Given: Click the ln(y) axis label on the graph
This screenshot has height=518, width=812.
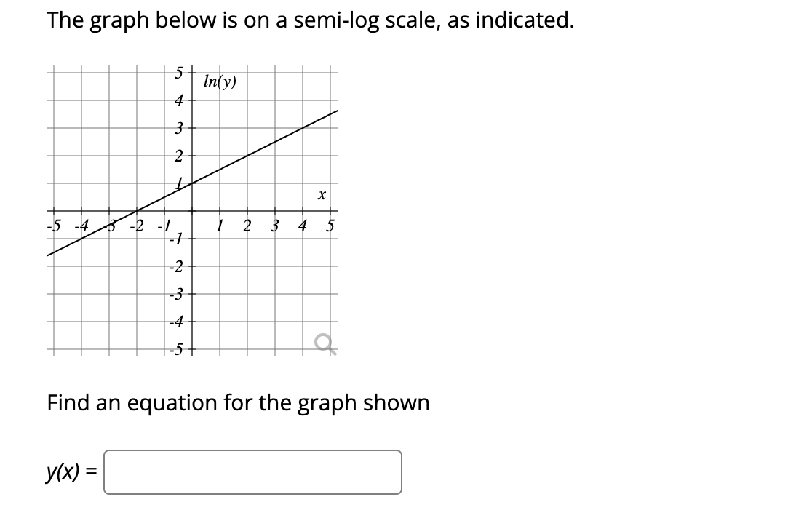Looking at the screenshot, I should click(x=218, y=81).
